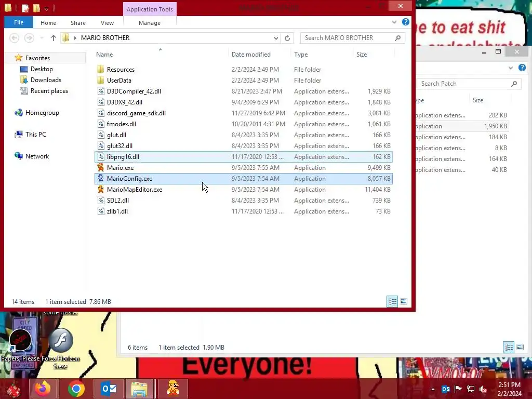Viewport: 532px width, 399px height.
Task: Go back with the left arrow button
Action: coord(14,37)
